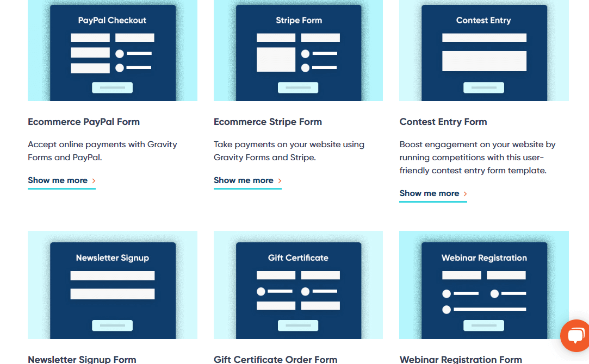Click the arrow after Contest Entry's Show me more
The image size is (589, 364).
pyautogui.click(x=465, y=193)
